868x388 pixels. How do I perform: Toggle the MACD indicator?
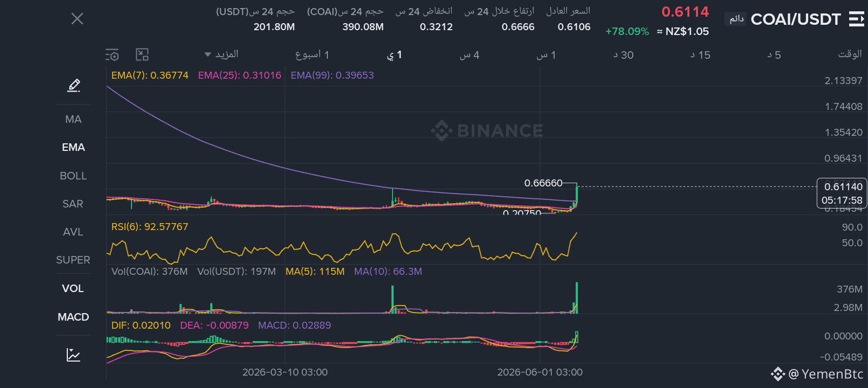(x=73, y=317)
